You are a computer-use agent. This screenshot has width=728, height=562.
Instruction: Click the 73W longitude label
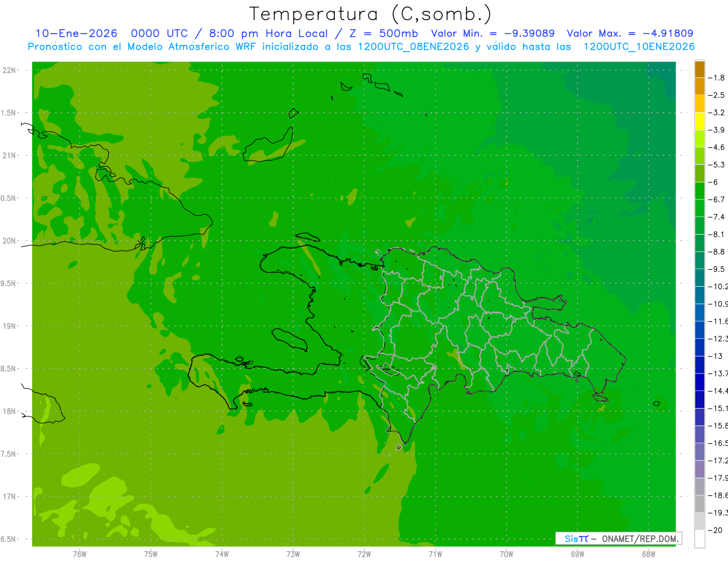(293, 554)
